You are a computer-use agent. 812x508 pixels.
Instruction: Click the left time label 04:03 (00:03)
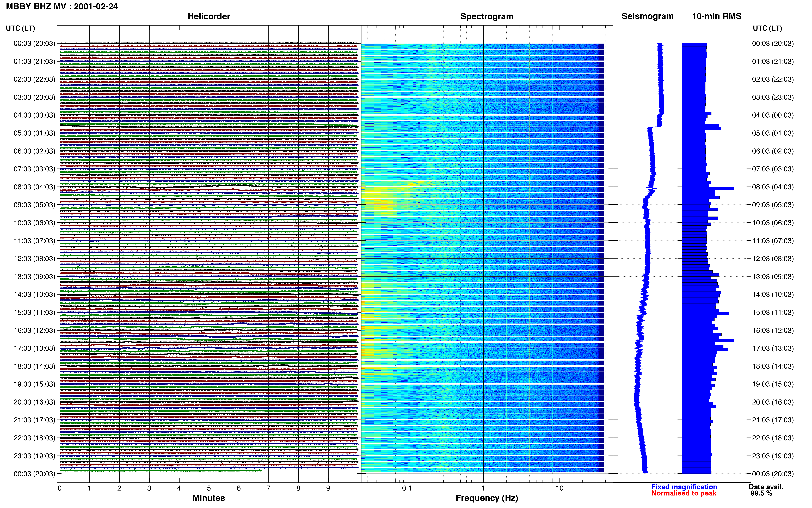click(34, 115)
